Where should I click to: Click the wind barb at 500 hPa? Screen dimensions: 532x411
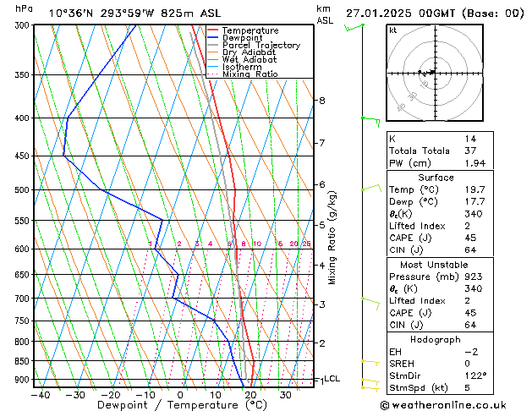click(371, 189)
